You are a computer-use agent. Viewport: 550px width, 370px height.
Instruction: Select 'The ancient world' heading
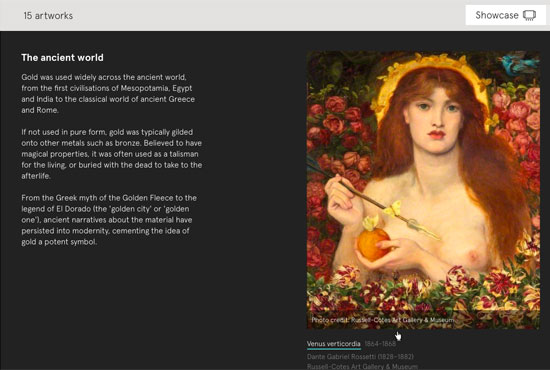click(62, 58)
